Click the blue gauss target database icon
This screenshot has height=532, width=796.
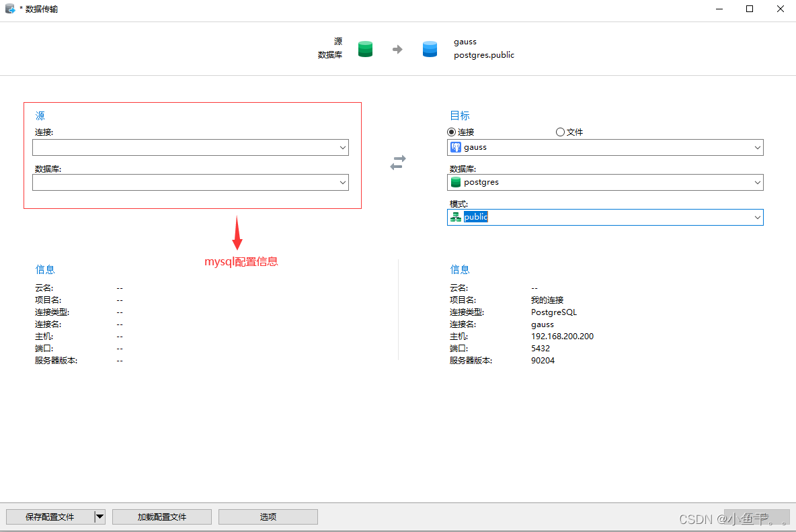click(x=430, y=48)
